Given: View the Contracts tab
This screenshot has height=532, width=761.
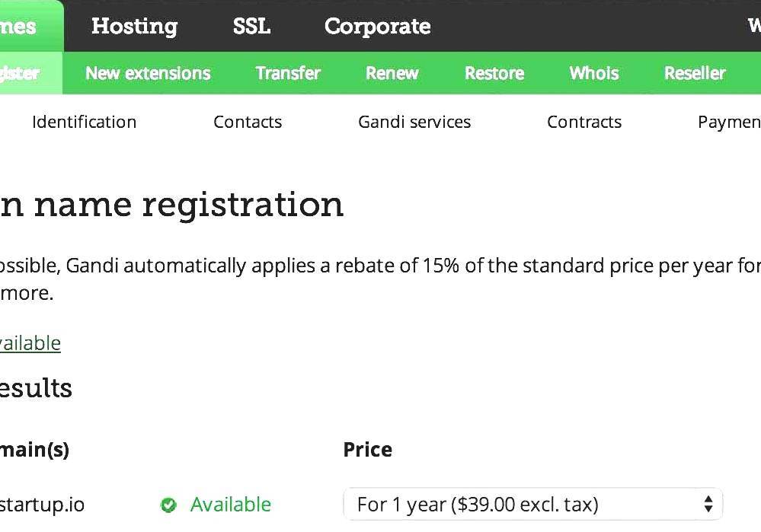Looking at the screenshot, I should coord(584,122).
